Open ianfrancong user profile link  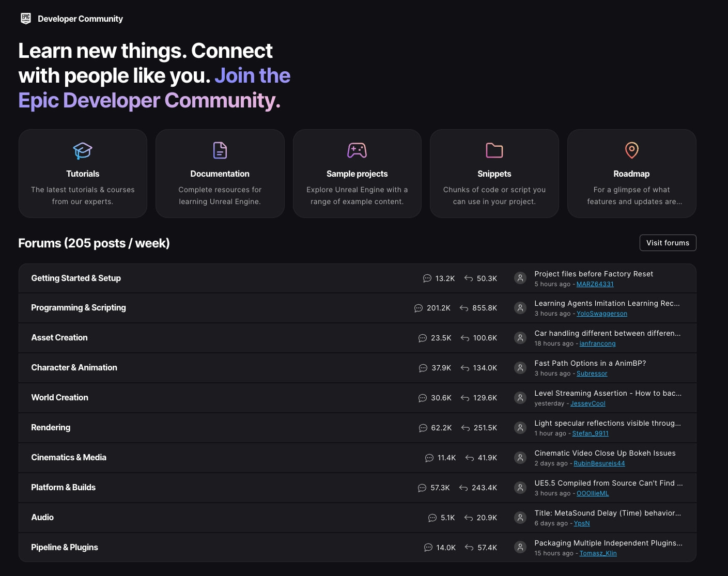click(x=598, y=344)
